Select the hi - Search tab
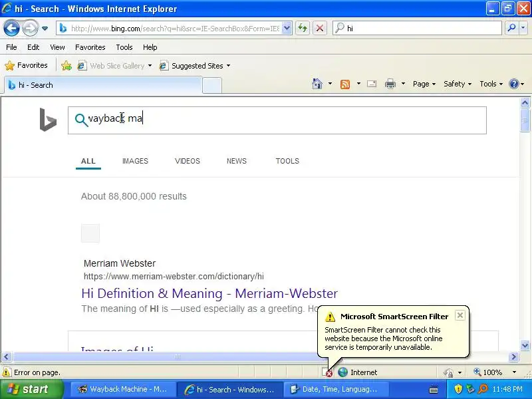Image resolution: width=532 pixels, height=399 pixels. point(103,85)
